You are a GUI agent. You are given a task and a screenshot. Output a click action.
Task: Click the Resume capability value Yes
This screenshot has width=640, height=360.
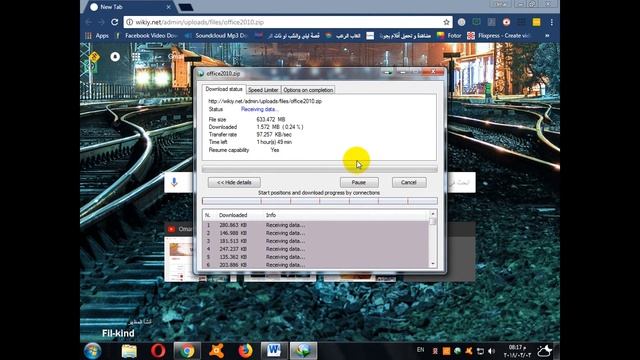275,150
